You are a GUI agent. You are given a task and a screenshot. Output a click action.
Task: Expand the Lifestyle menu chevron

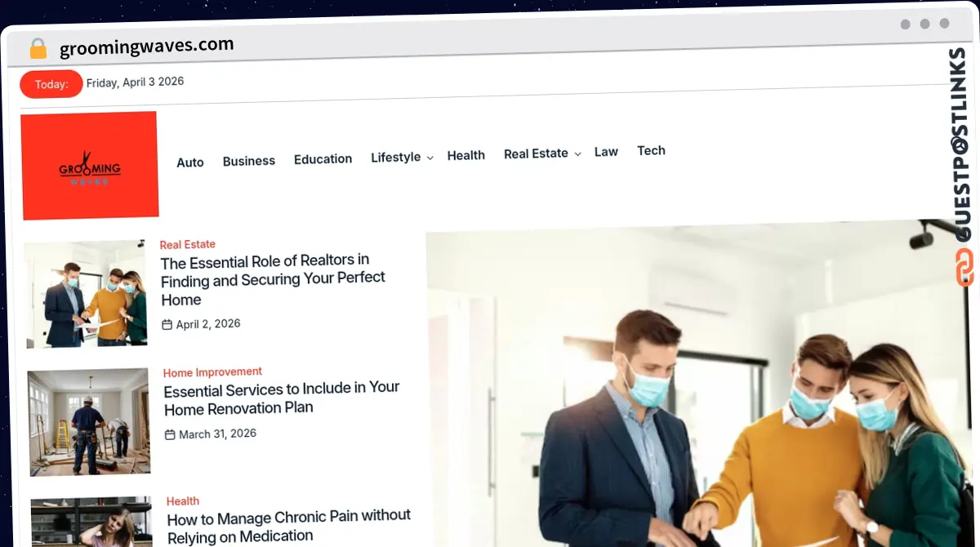(x=430, y=158)
